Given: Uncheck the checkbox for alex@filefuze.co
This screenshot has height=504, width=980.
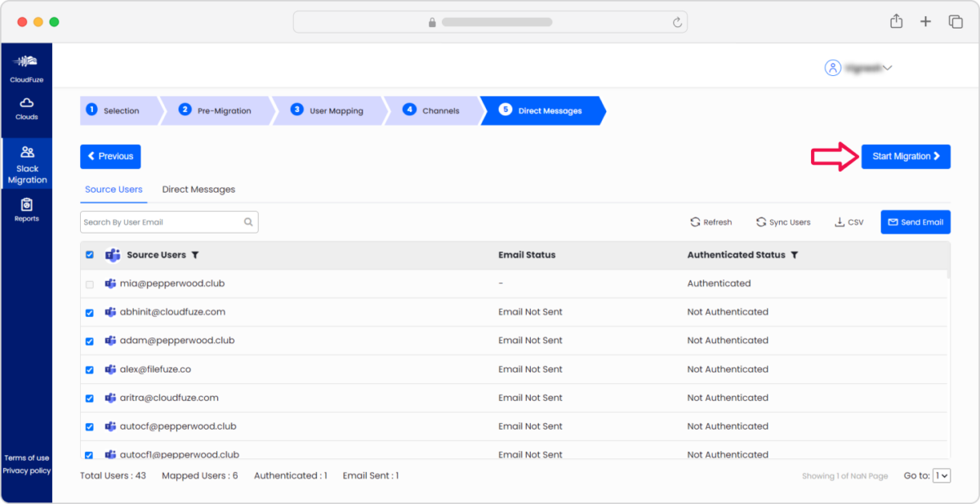Looking at the screenshot, I should click(x=90, y=369).
